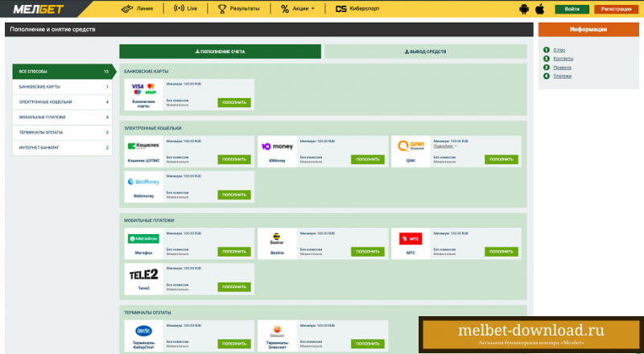
Task: Click the КиберПлат terminals logo
Action: [143, 331]
